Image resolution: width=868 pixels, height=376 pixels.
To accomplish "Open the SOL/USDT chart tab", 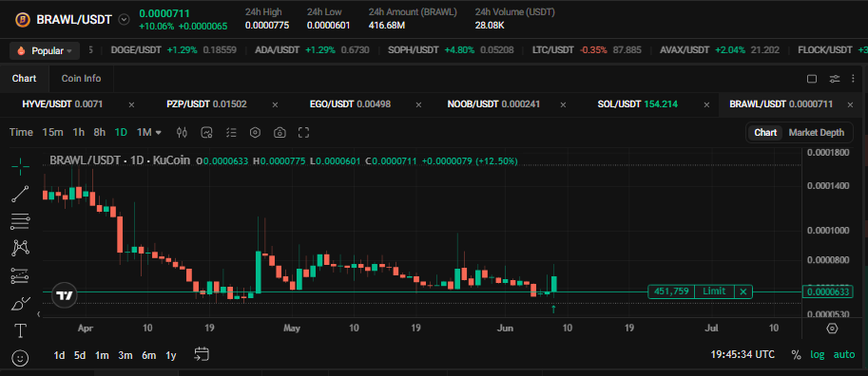I will pos(638,103).
